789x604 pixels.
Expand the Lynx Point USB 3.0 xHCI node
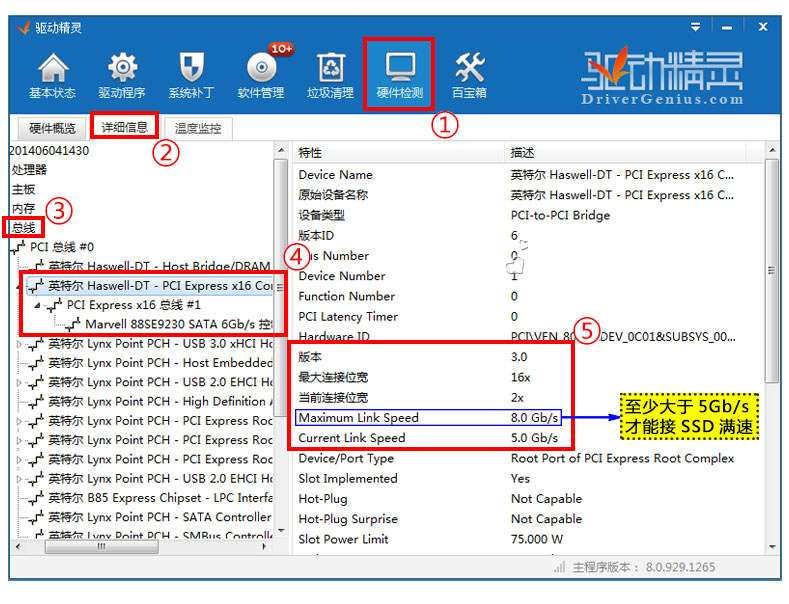(19, 344)
